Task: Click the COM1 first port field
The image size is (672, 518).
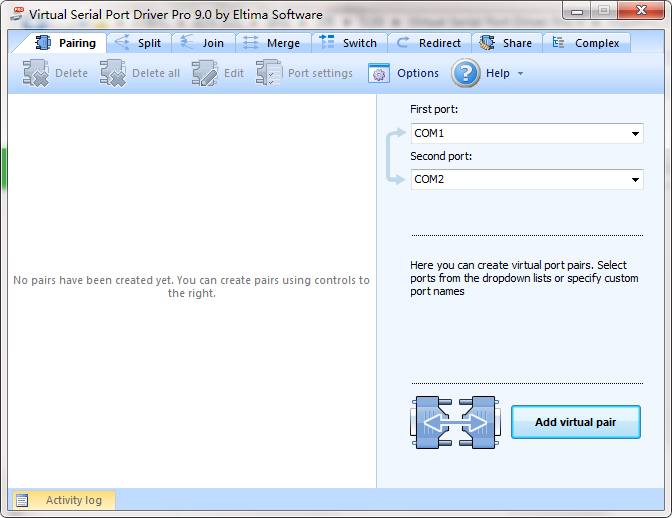Action: [527, 134]
